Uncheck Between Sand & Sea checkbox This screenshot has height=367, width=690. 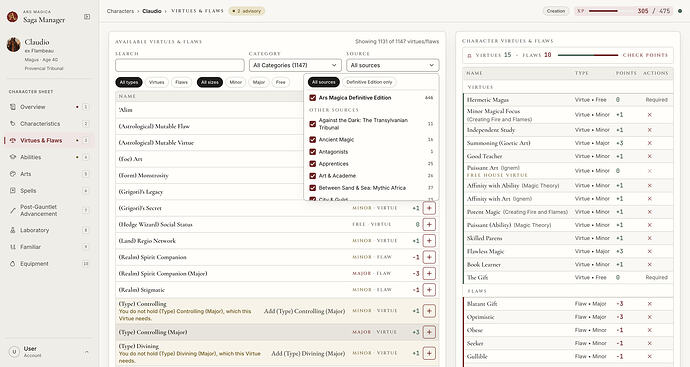click(313, 188)
